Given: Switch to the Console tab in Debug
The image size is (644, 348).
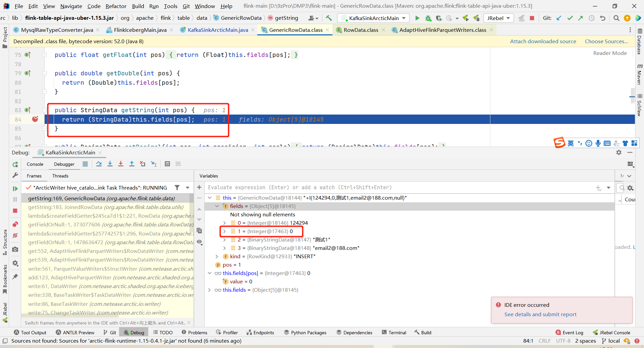Looking at the screenshot, I should tap(35, 164).
